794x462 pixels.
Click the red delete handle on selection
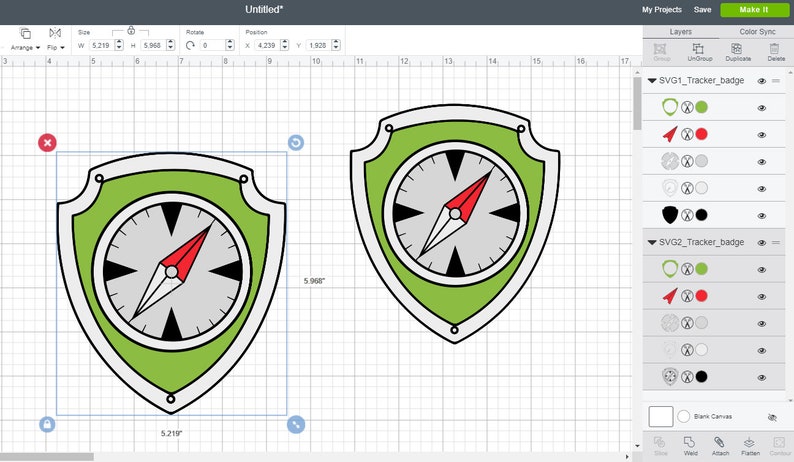47,143
